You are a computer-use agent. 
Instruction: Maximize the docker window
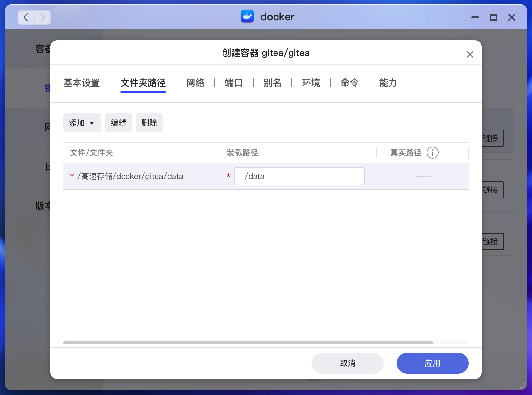tap(493, 17)
